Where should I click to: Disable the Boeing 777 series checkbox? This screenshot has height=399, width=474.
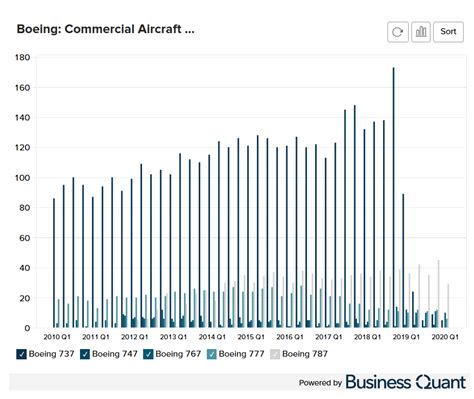(x=212, y=354)
